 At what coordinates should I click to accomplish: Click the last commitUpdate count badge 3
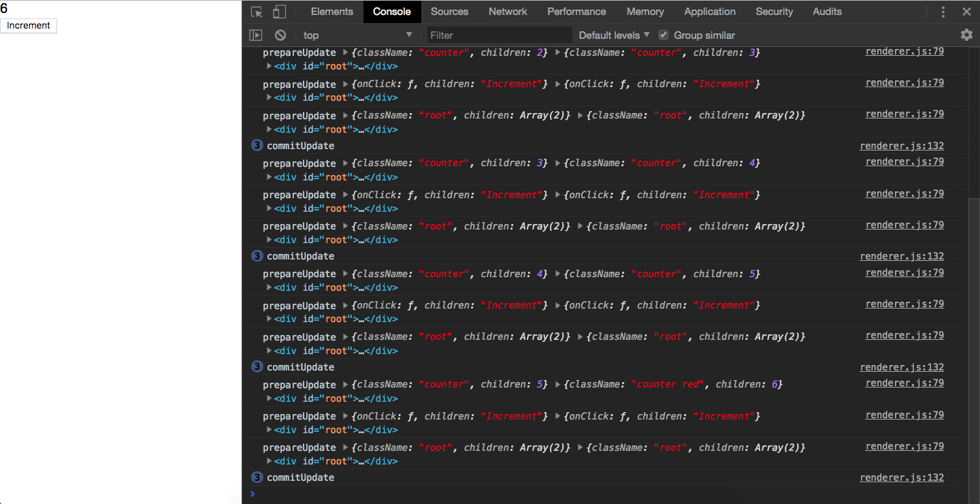257,477
